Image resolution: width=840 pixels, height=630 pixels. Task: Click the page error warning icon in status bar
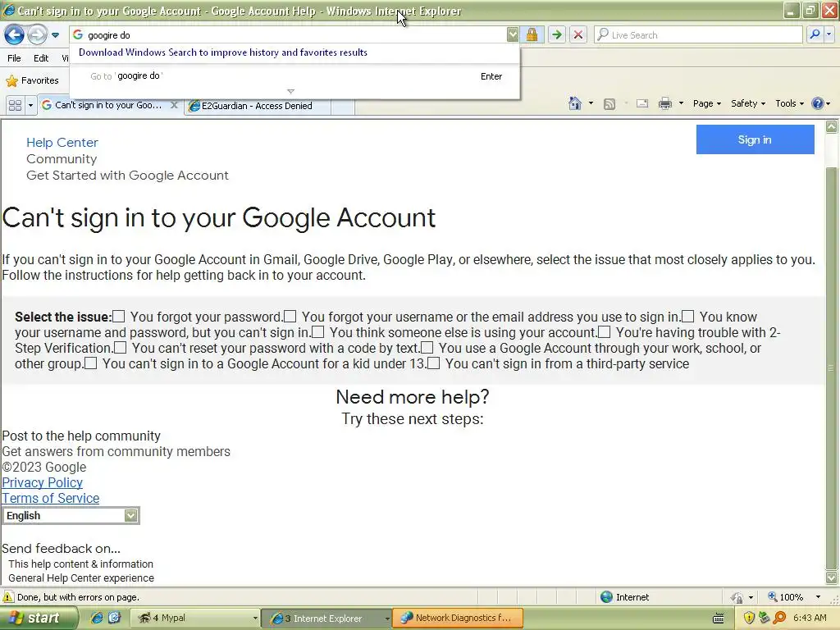pyautogui.click(x=8, y=597)
